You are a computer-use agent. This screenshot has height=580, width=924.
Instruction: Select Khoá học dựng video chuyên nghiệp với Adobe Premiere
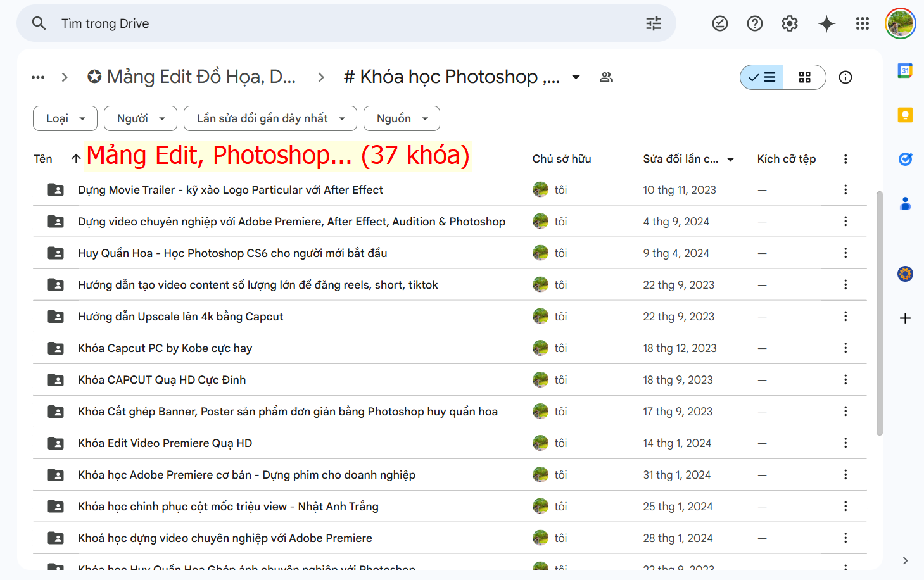point(225,538)
